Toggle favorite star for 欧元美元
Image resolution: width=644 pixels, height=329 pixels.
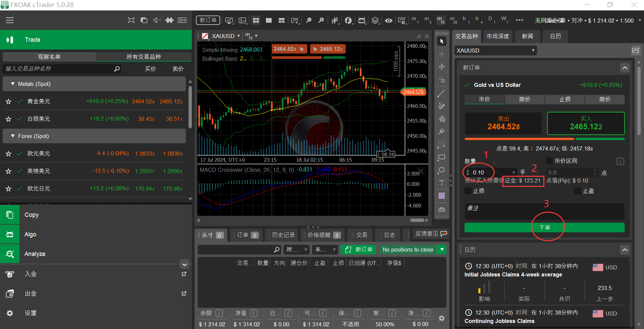(9, 154)
